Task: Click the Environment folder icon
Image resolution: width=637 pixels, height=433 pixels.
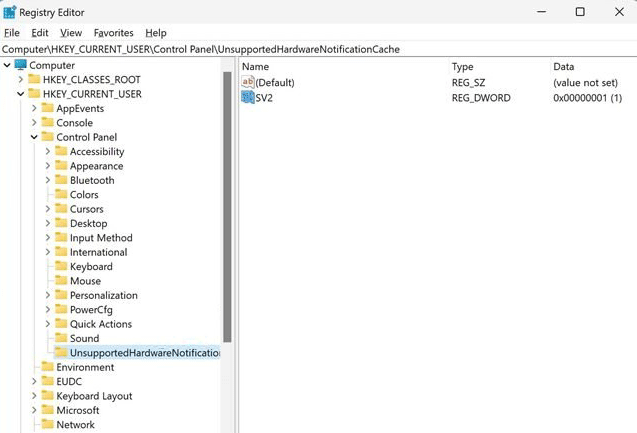Action: pyautogui.click(x=48, y=367)
